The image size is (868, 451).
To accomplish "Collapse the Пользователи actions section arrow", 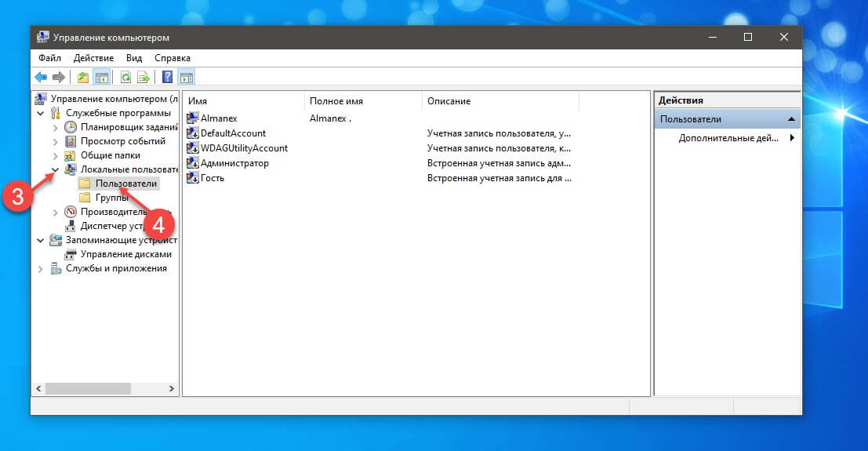I will pyautogui.click(x=791, y=119).
